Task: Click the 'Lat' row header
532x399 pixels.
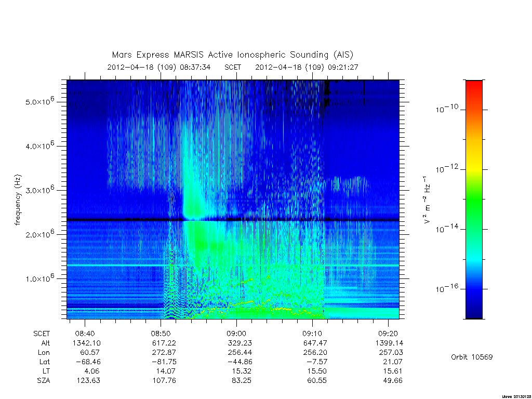Action: (x=45, y=362)
